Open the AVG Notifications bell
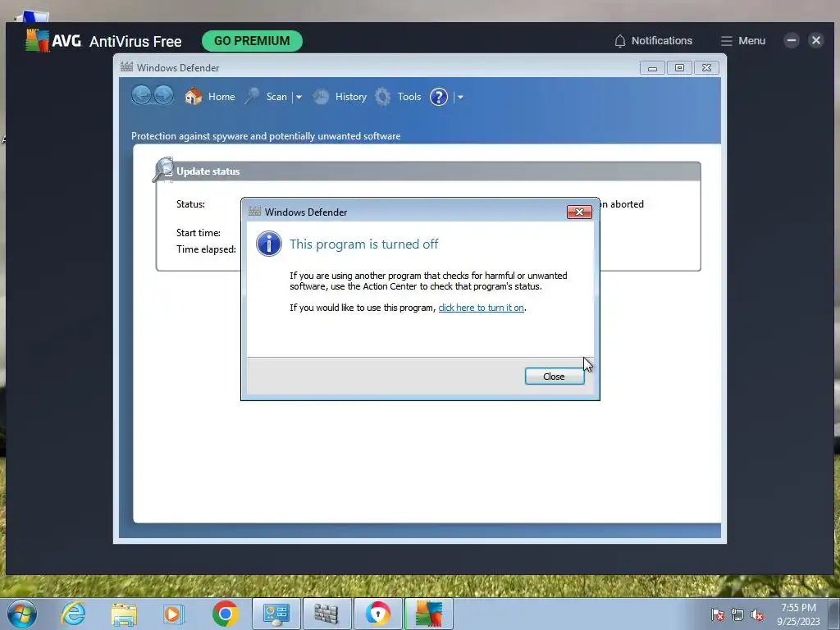840x630 pixels. click(620, 41)
